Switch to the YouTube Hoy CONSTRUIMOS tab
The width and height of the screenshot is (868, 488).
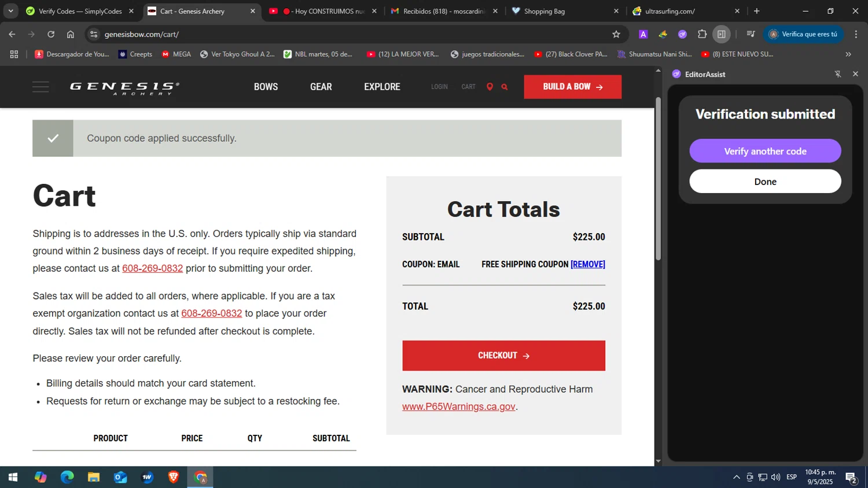click(x=323, y=11)
